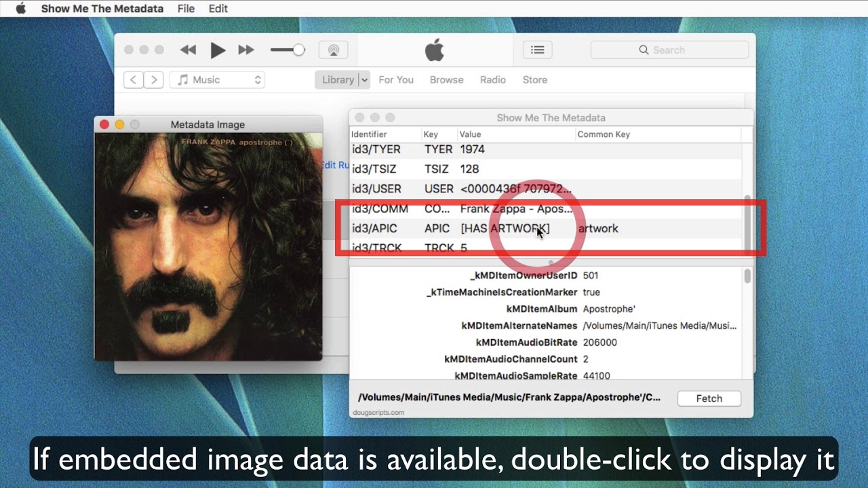
Task: Click the iTunes Search field
Action: pos(670,50)
